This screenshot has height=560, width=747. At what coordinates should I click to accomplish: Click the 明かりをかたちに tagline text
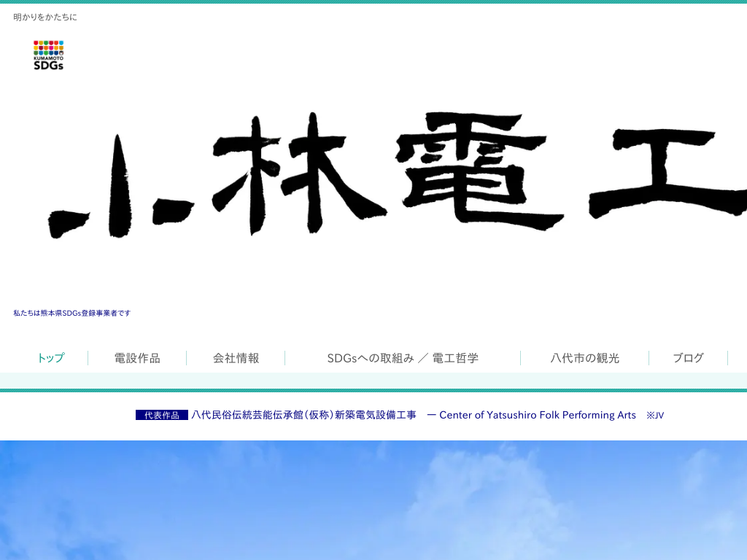45,17
